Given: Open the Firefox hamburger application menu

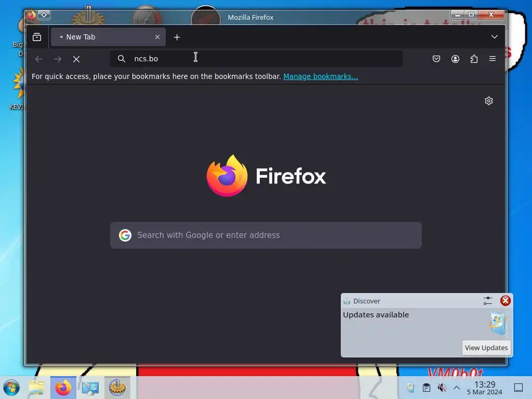Looking at the screenshot, I should (x=493, y=59).
